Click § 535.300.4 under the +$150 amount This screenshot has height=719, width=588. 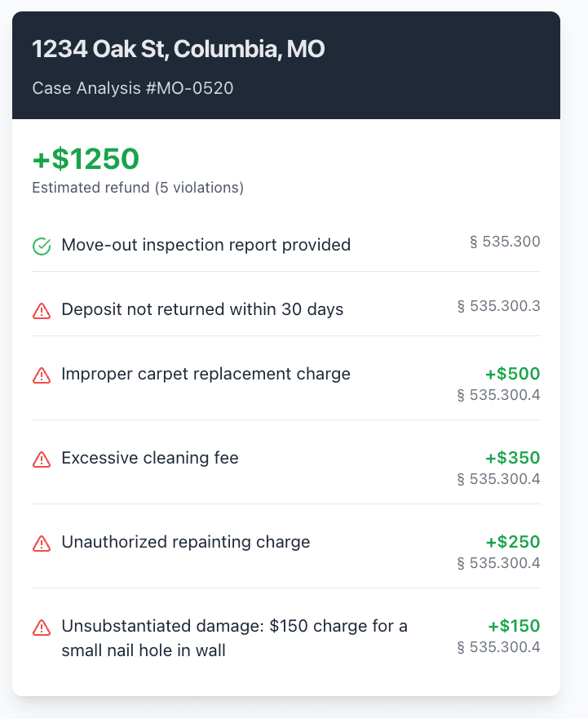click(498, 647)
